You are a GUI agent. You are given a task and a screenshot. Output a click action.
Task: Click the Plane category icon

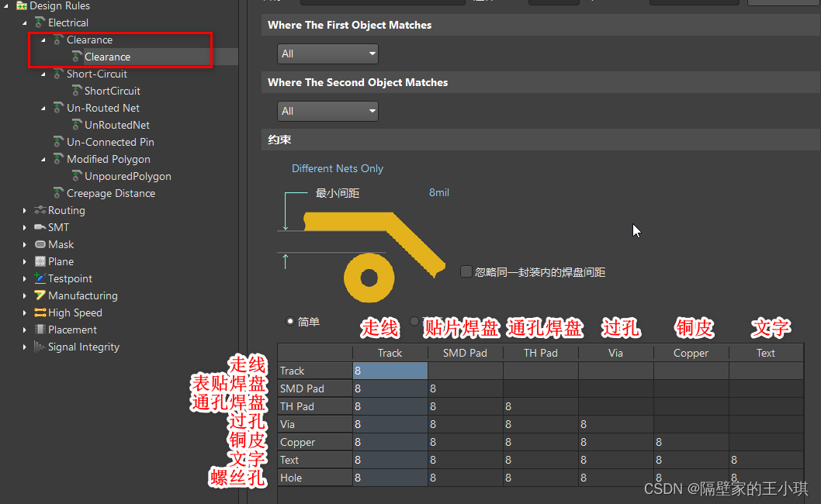coord(40,261)
